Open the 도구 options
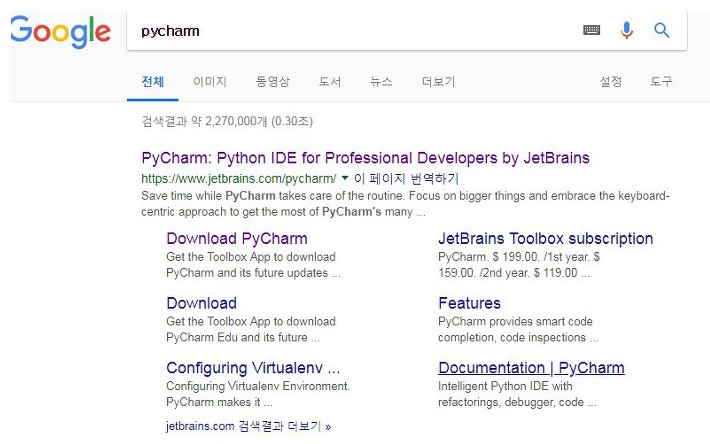This screenshot has height=444, width=710. tap(662, 81)
